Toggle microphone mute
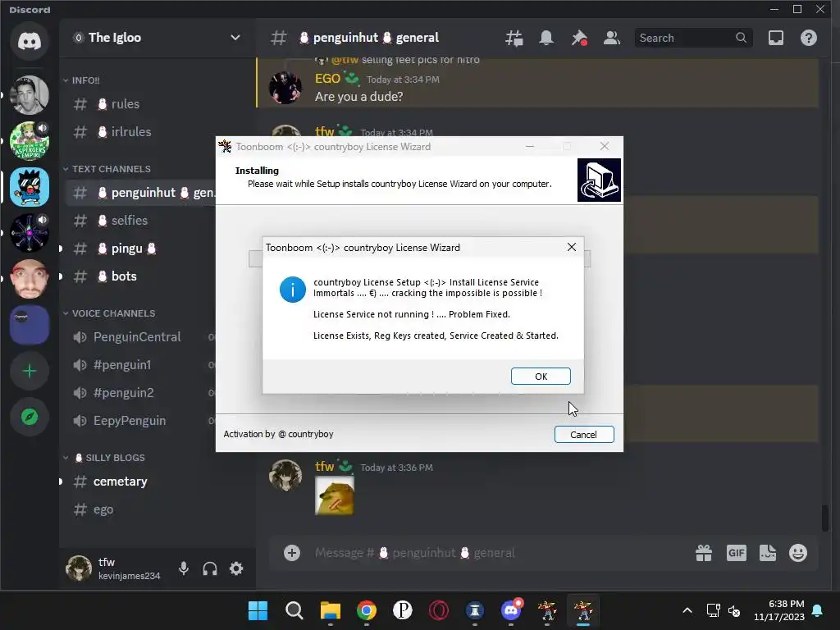The width and height of the screenshot is (840, 630). click(x=183, y=568)
